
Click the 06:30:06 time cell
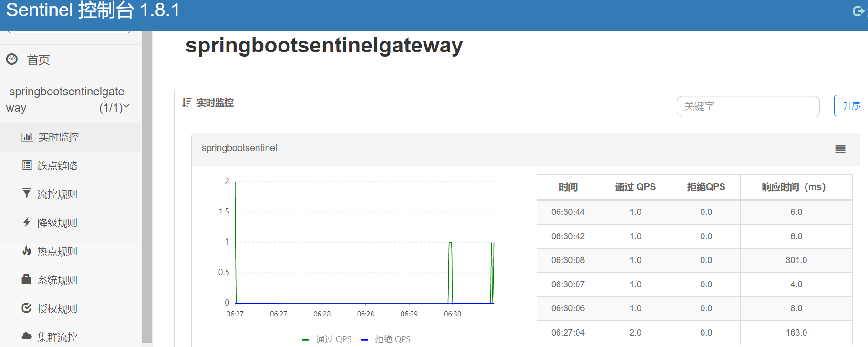568,308
